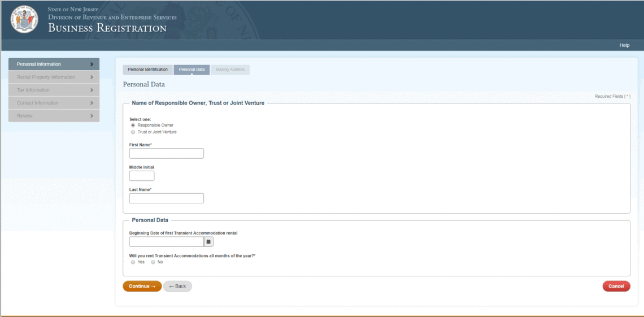Click the Personal Information chevron arrow

pyautogui.click(x=92, y=64)
